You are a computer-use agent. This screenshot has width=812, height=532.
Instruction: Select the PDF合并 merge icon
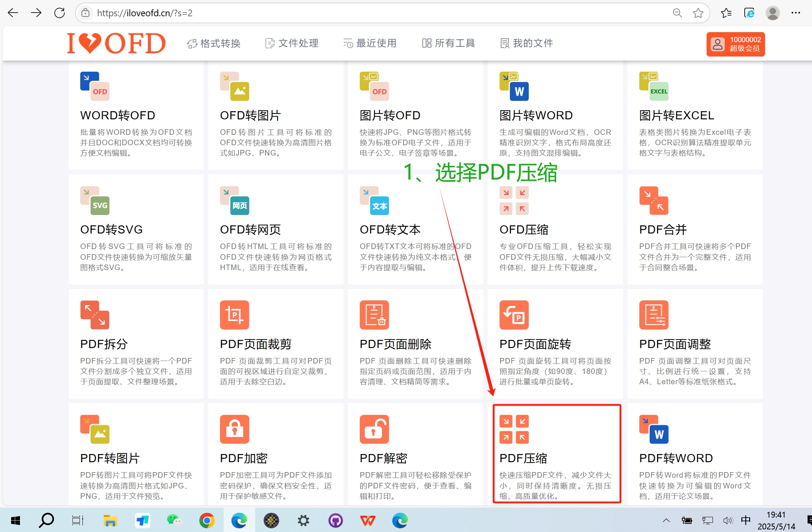pos(653,201)
